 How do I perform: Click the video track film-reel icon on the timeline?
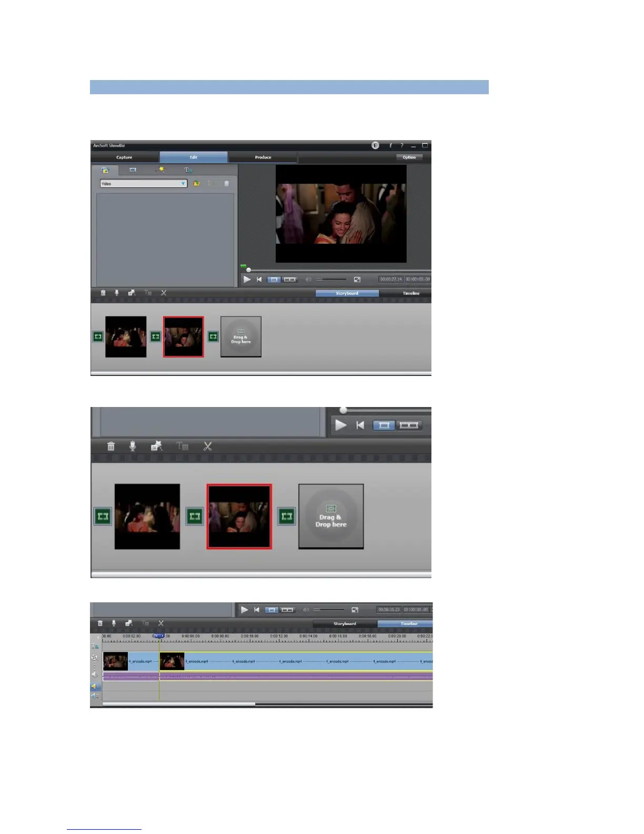95,658
